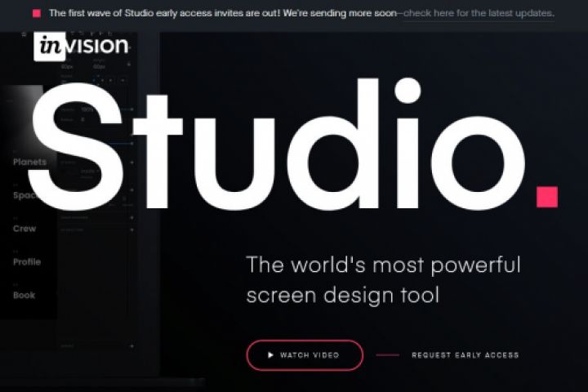
Task: Click the 'screen design tool' text line
Action: click(x=343, y=296)
